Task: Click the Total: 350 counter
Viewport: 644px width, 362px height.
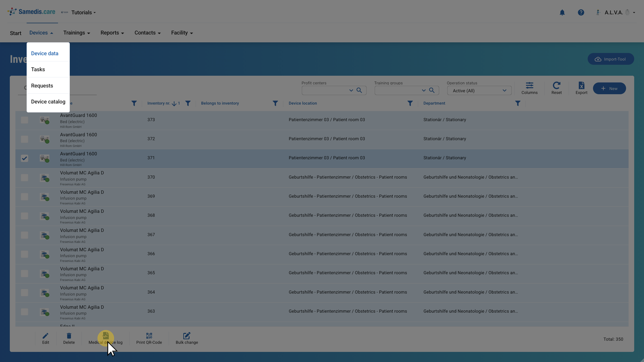Action: coord(613,339)
